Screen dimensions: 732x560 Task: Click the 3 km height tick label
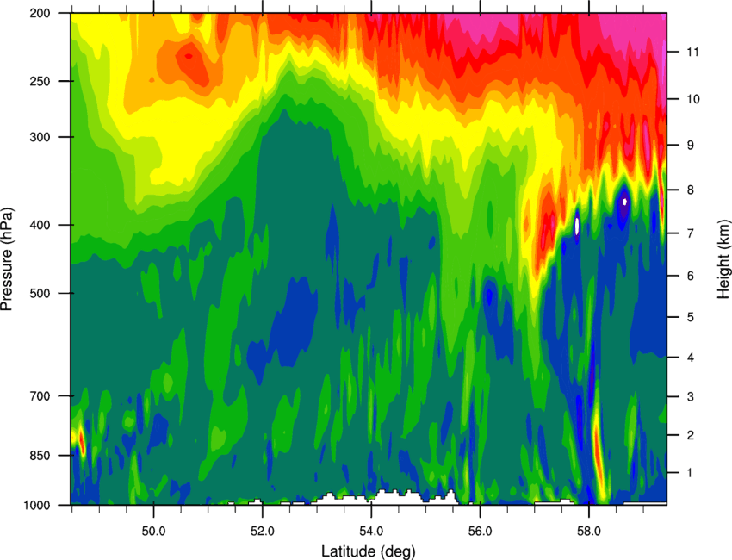point(691,397)
